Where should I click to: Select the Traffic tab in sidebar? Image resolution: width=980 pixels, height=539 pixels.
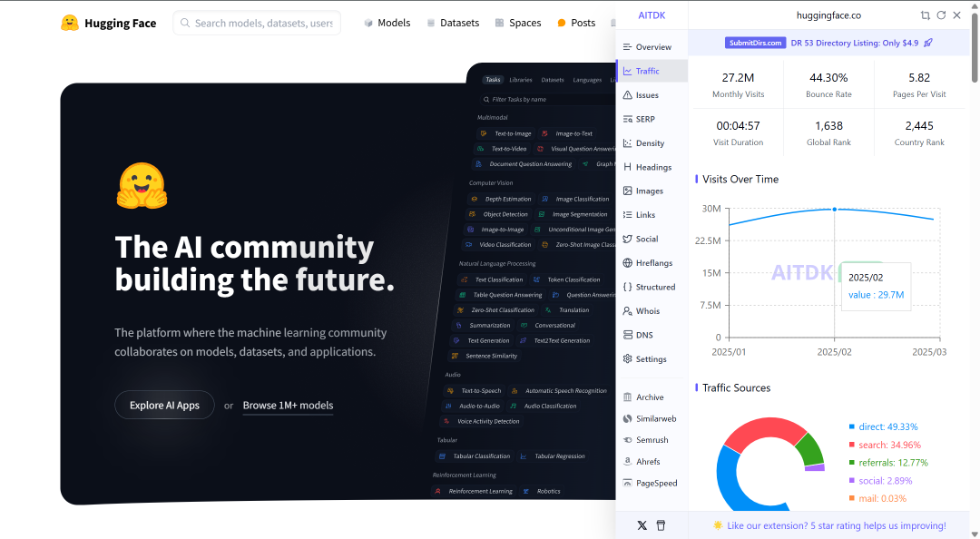[x=652, y=71]
